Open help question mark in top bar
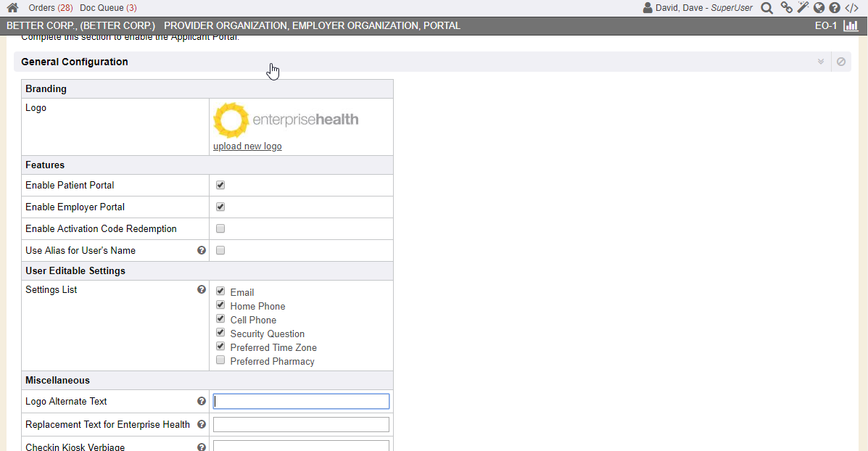Screen dimensions: 868x451 point(835,8)
